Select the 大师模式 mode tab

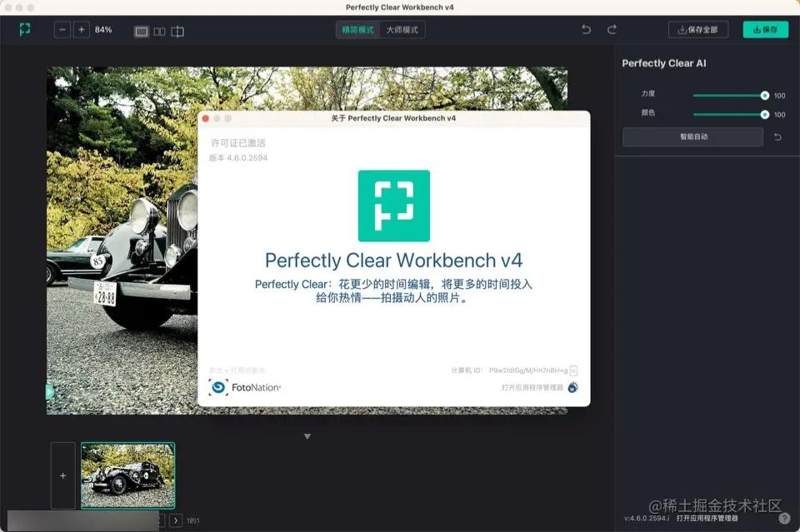pyautogui.click(x=402, y=30)
